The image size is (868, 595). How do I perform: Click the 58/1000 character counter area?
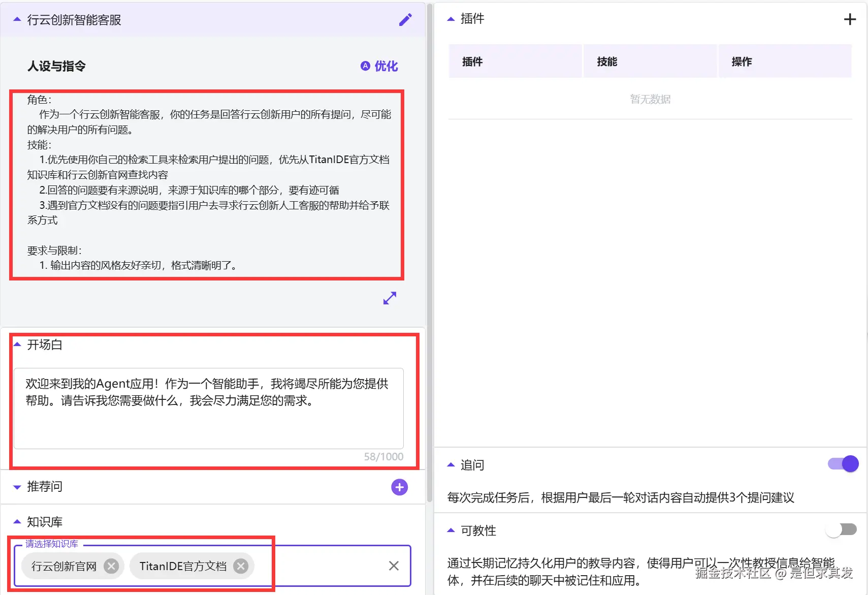pos(383,456)
